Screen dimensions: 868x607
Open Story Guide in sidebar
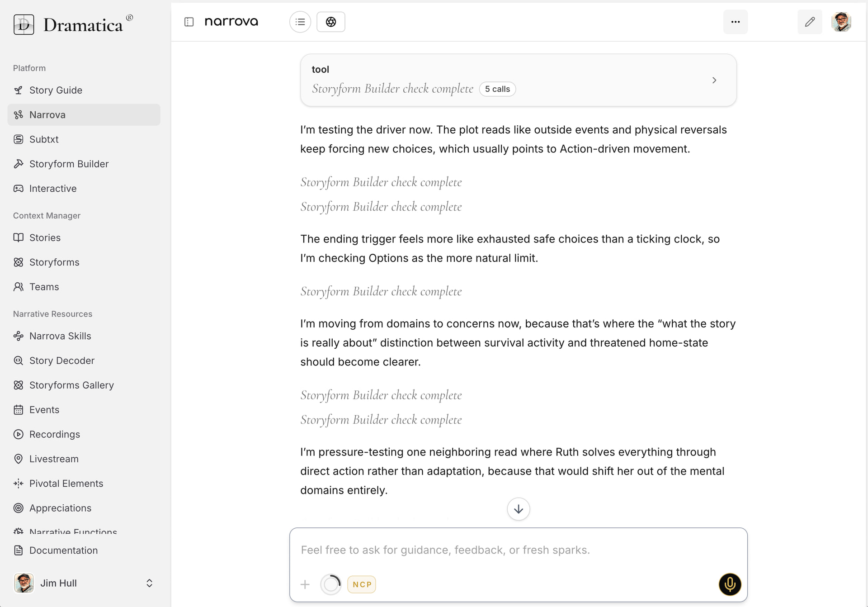[56, 90]
